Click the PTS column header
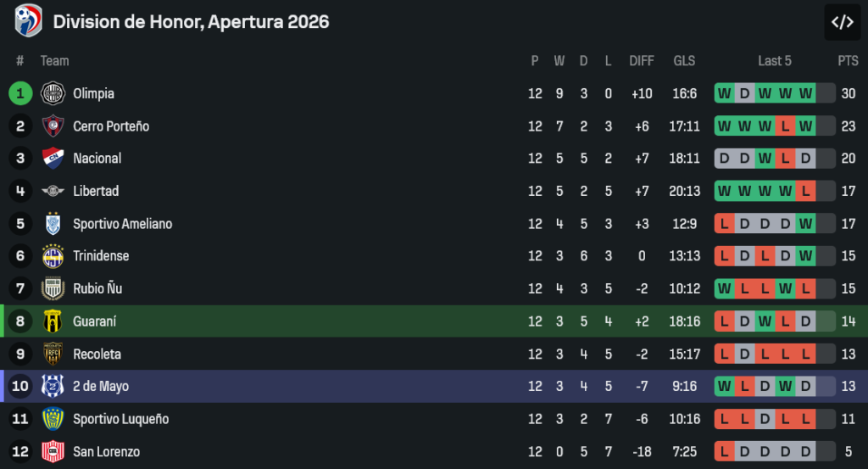Screen dimensions: 868x469 (848, 61)
